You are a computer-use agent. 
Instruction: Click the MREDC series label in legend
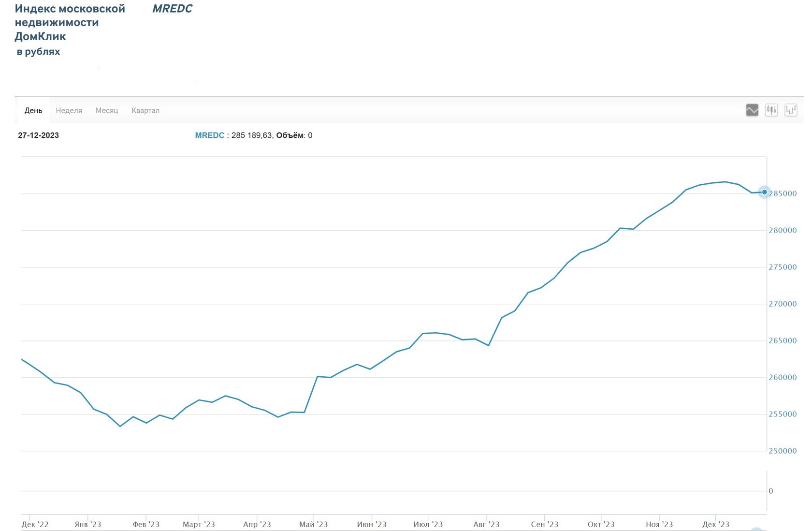[x=209, y=135]
